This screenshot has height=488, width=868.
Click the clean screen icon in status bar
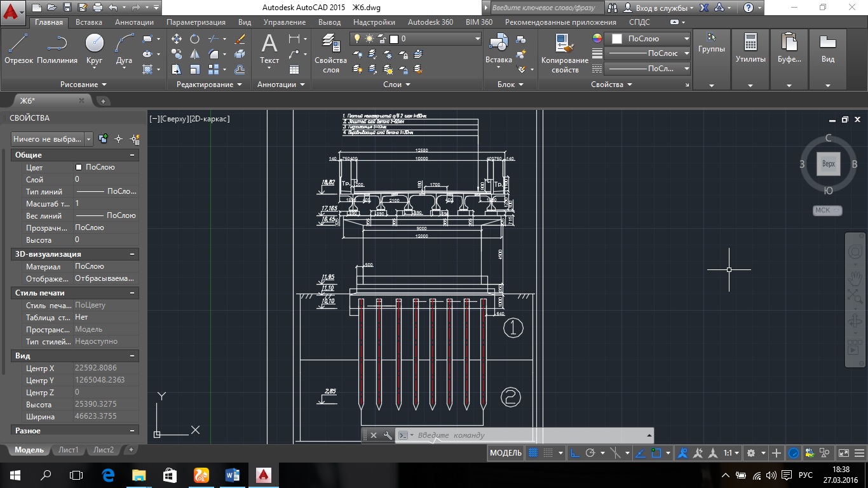point(843,453)
